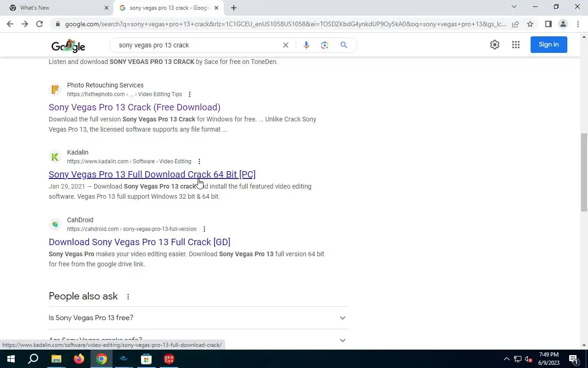Show hidden system tray icons
Screen dimensions: 588x368
tap(507, 359)
